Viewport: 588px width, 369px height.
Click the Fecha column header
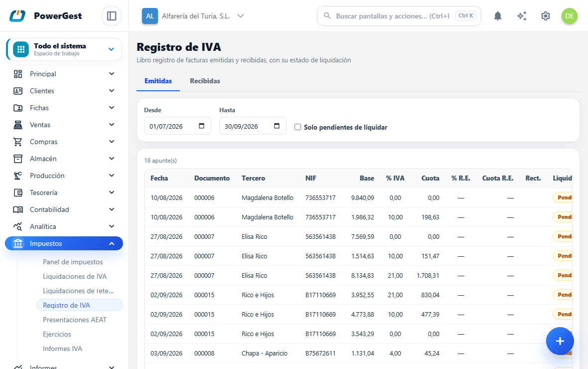pyautogui.click(x=159, y=179)
